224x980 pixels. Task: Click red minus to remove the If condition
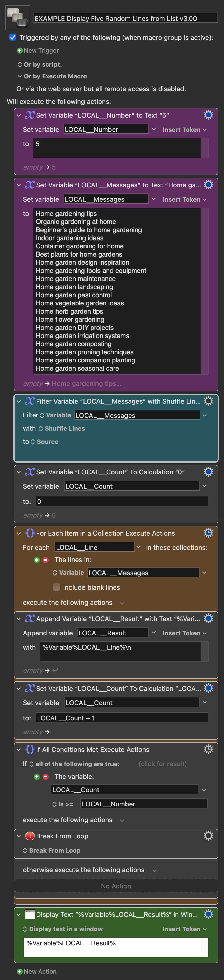[46, 776]
